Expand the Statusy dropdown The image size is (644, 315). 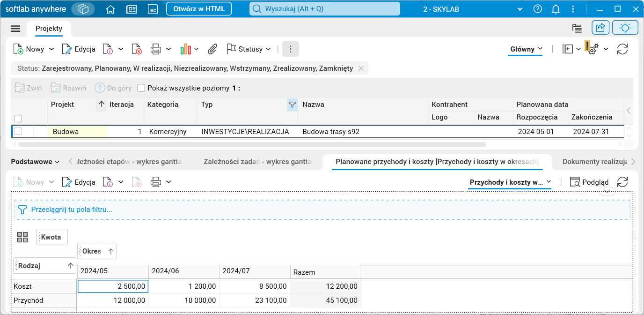(x=249, y=49)
